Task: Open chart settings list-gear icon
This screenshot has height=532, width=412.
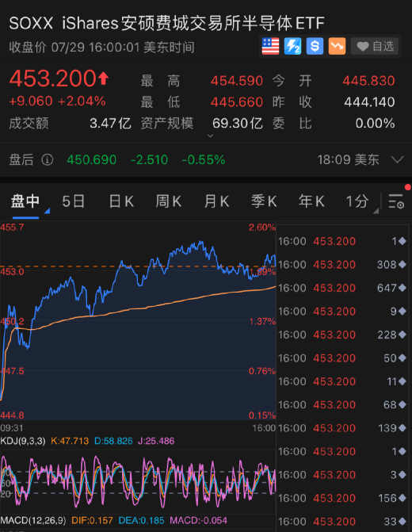Action: pos(395,201)
